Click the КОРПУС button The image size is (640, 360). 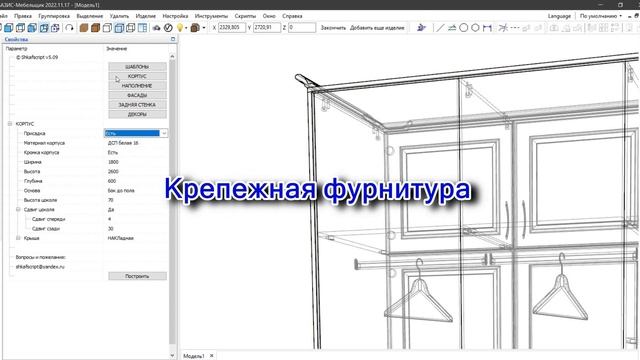pos(137,76)
